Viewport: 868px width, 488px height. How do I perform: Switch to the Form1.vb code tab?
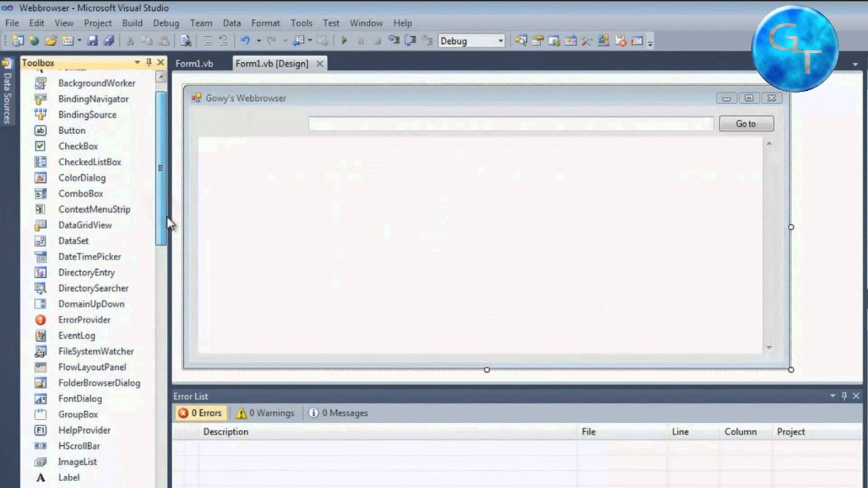pyautogui.click(x=194, y=63)
